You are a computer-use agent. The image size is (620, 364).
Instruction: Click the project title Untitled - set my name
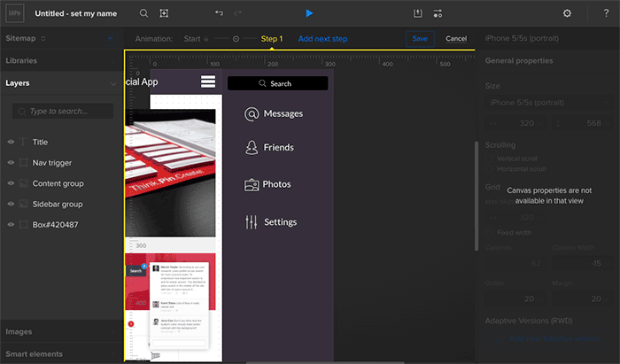pyautogui.click(x=76, y=13)
